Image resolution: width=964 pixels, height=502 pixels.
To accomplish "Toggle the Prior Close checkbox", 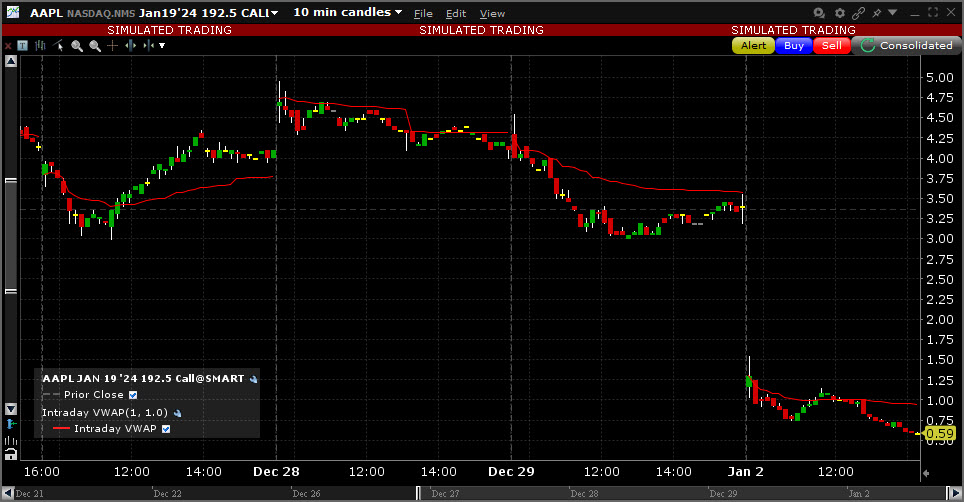I will coord(133,395).
